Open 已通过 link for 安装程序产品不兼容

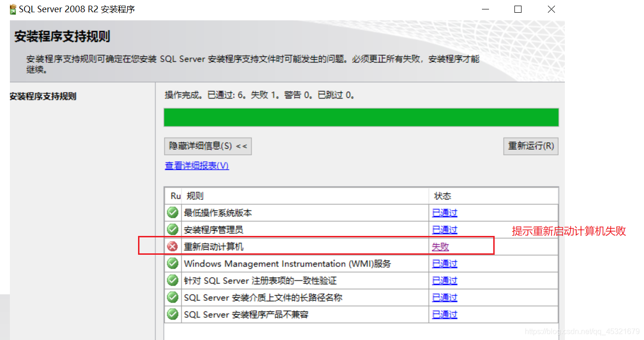tap(445, 315)
